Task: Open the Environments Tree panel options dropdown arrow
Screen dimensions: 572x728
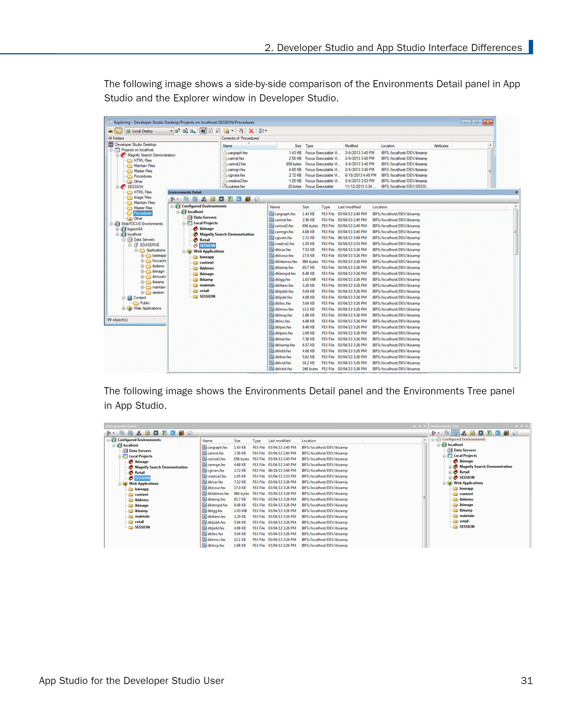Action: 517,426
